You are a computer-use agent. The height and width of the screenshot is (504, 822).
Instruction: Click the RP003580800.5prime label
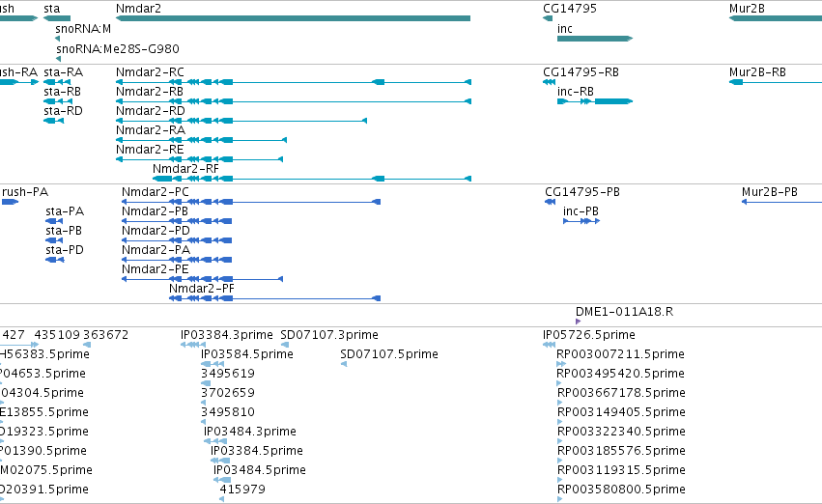(x=621, y=490)
